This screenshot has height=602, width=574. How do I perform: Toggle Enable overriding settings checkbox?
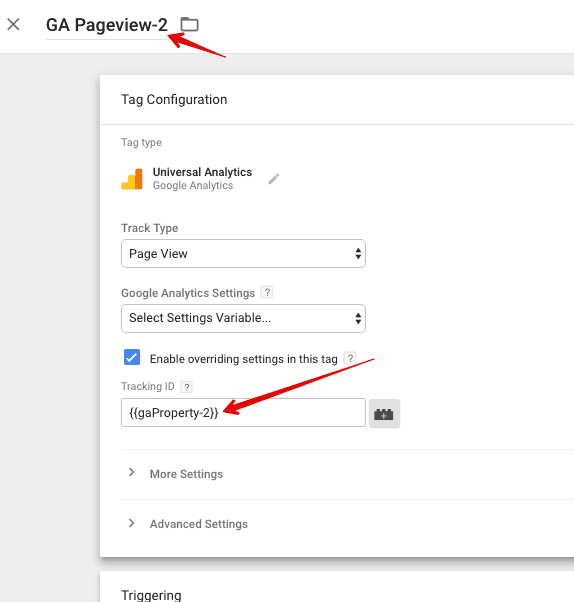(x=132, y=357)
